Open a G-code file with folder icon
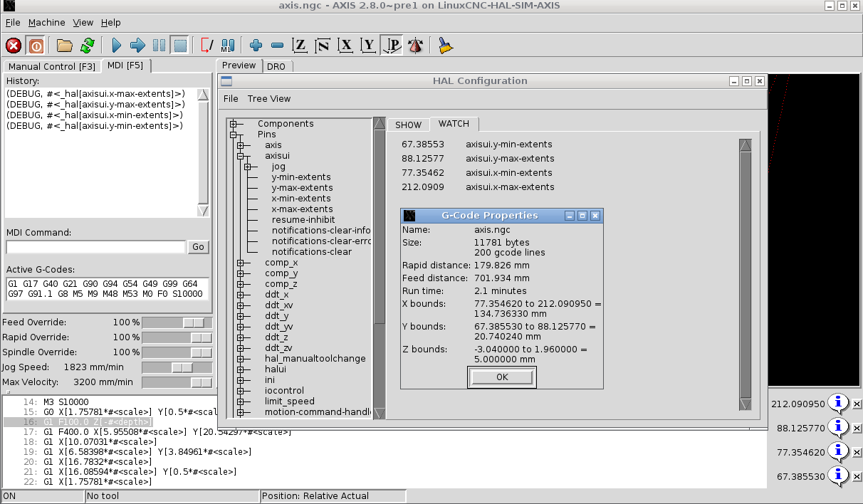The width and height of the screenshot is (863, 504). [x=65, y=46]
